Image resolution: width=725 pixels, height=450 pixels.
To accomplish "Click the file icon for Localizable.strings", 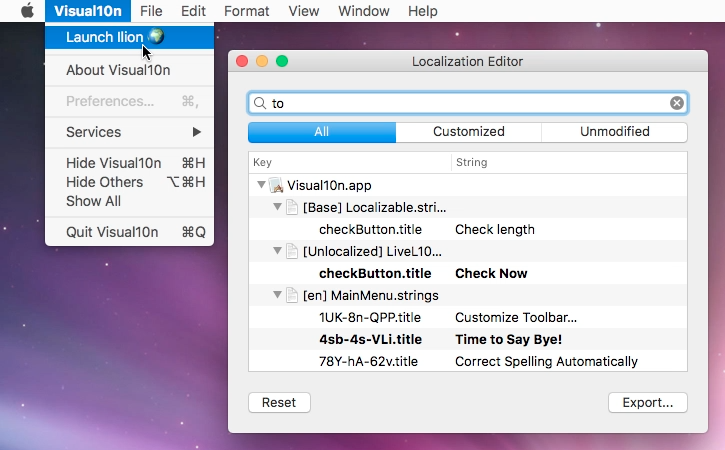I will (x=292, y=207).
